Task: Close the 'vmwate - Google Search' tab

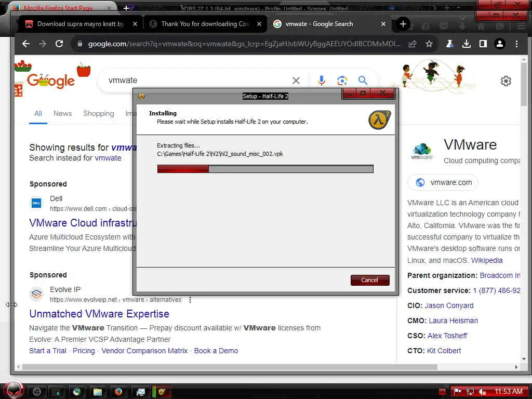Action: pos(383,24)
